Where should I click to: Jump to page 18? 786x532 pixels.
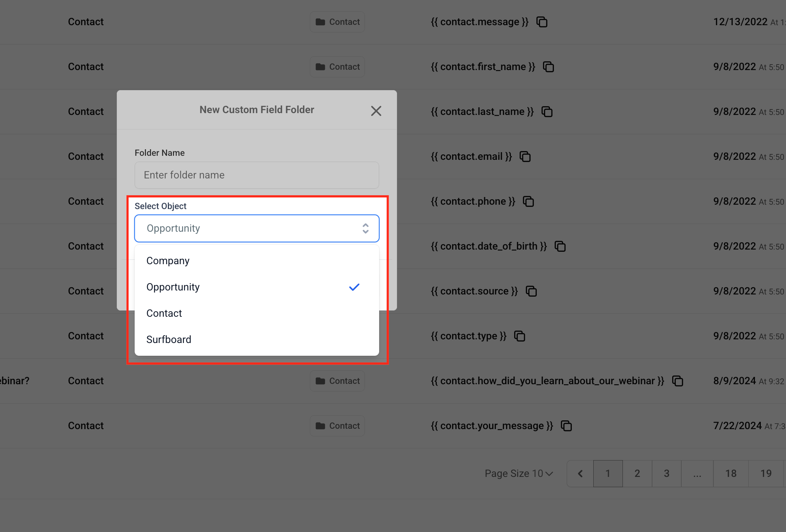tap(731, 474)
